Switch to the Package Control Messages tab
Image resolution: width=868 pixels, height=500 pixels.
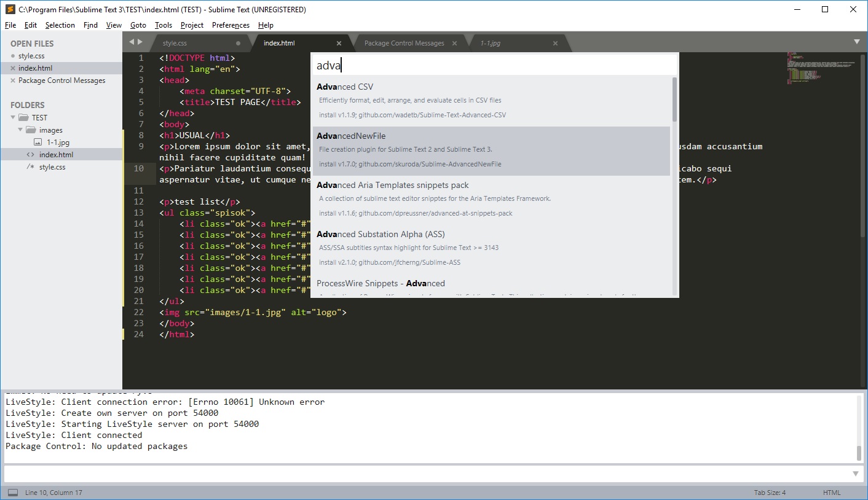click(404, 43)
